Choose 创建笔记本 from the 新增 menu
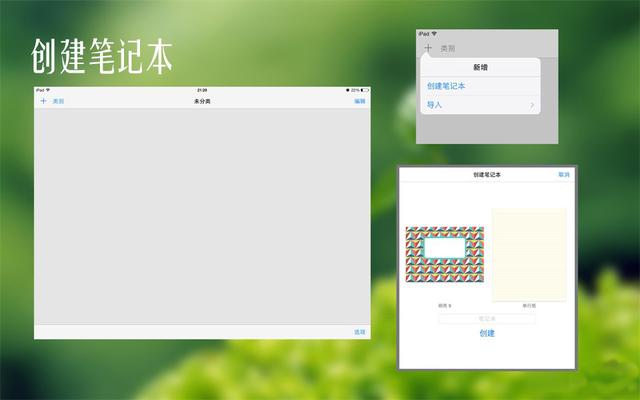 coord(446,86)
